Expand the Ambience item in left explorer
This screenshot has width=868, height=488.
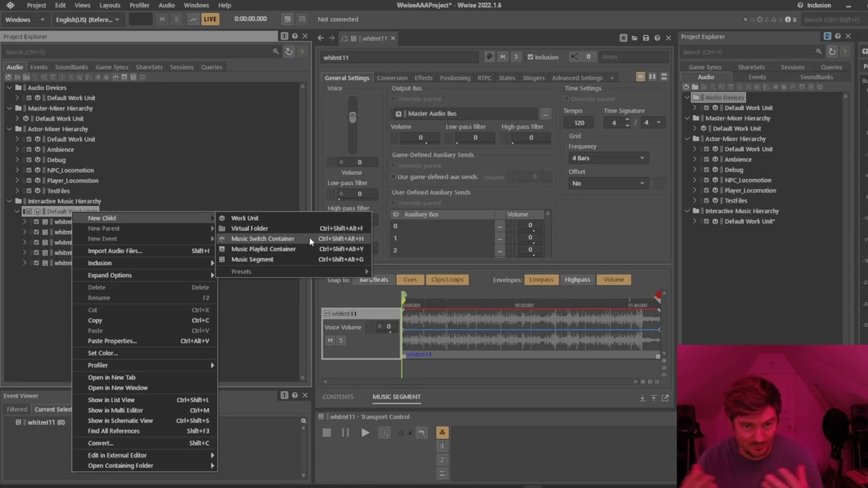click(x=17, y=150)
